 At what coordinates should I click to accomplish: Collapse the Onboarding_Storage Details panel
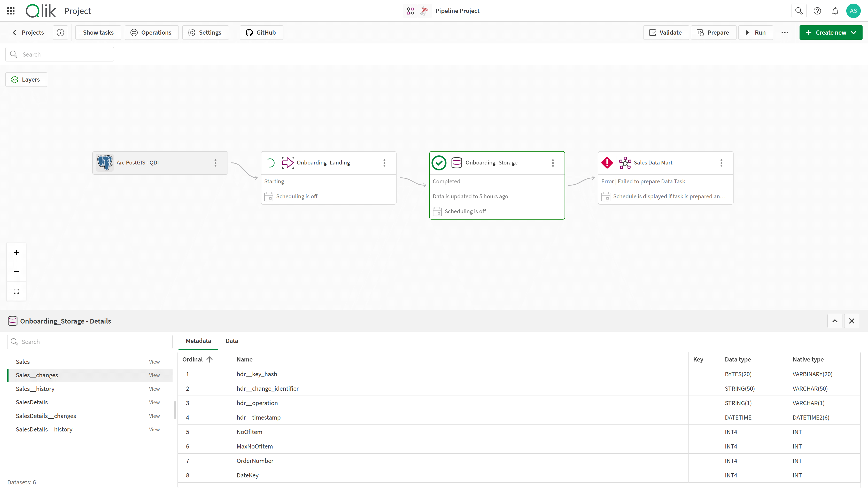tap(835, 321)
